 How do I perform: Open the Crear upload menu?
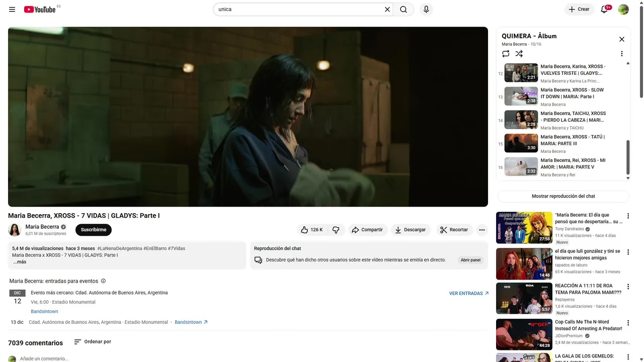point(579,10)
